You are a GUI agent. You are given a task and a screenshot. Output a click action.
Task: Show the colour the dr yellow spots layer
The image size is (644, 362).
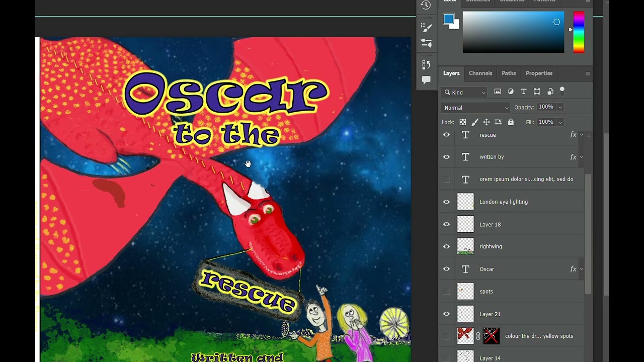[446, 336]
